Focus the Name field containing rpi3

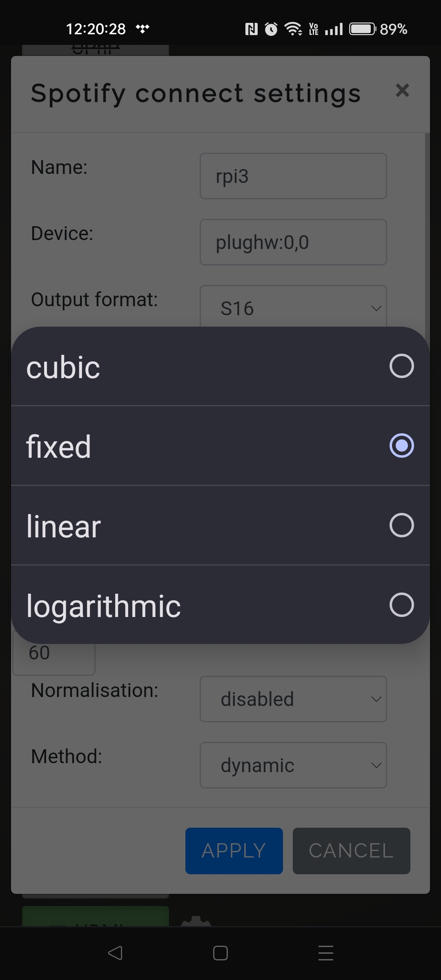click(x=293, y=176)
